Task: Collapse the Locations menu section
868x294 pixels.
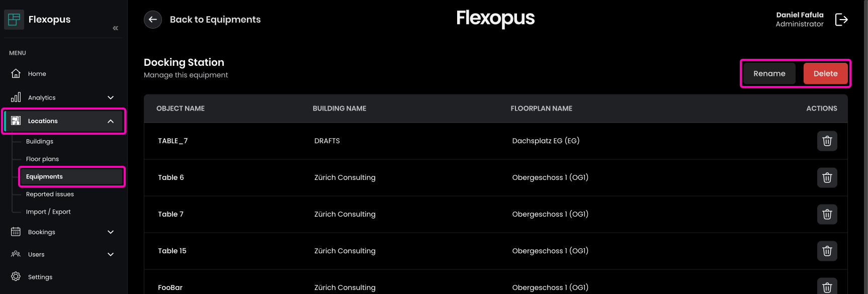Action: pos(111,121)
